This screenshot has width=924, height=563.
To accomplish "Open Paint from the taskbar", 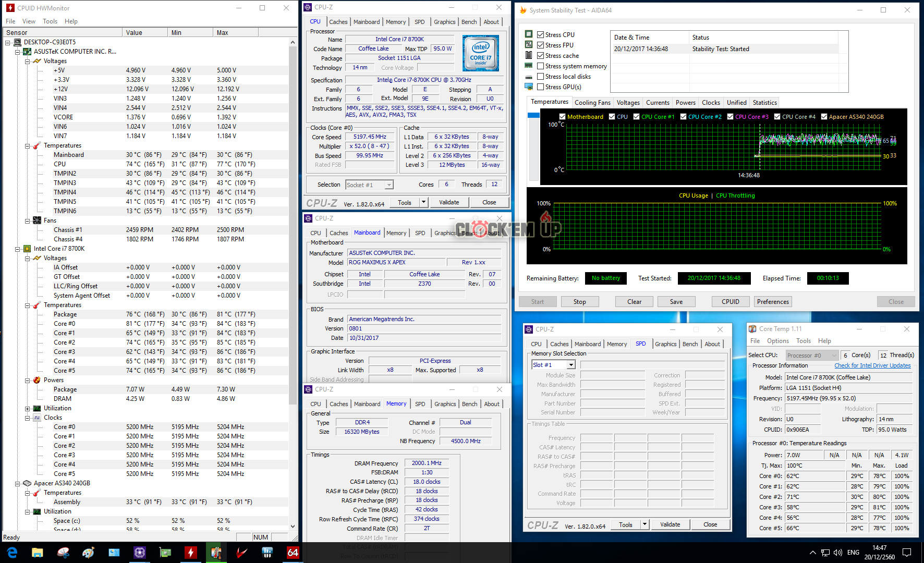I will coord(89,552).
